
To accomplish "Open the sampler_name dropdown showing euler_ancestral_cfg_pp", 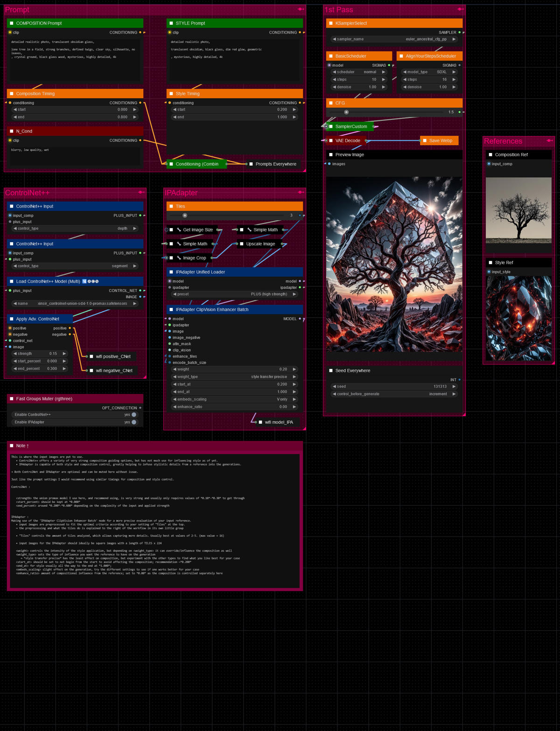I will click(x=394, y=39).
